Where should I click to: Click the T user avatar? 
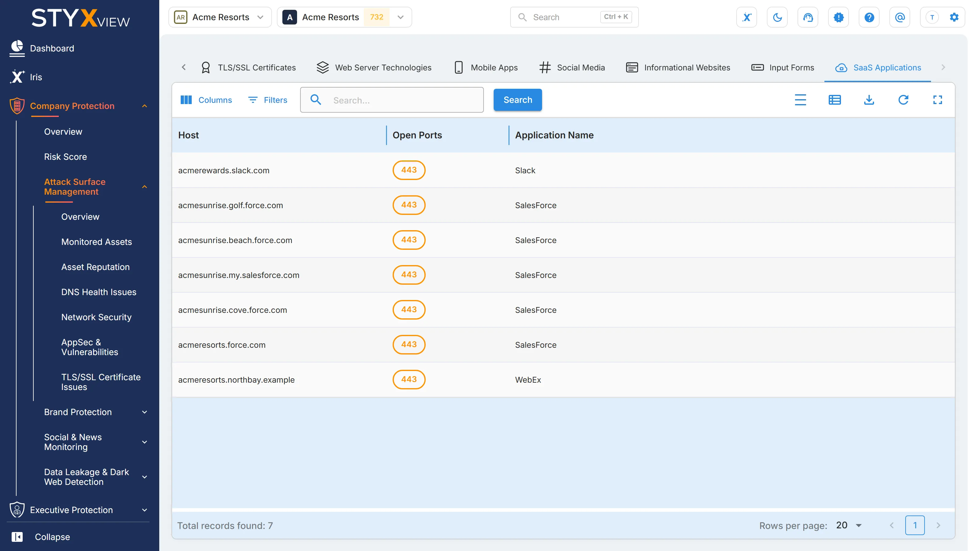click(x=932, y=17)
